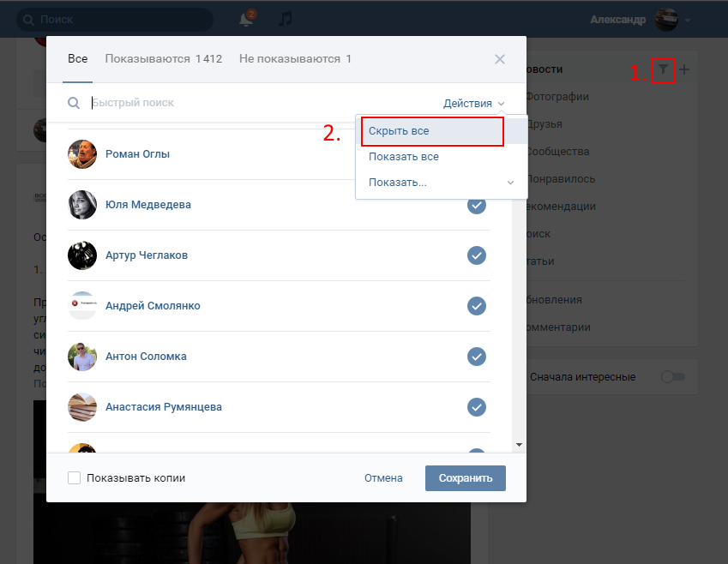Click the Сохранить button
This screenshot has height=564, width=728.
click(465, 478)
